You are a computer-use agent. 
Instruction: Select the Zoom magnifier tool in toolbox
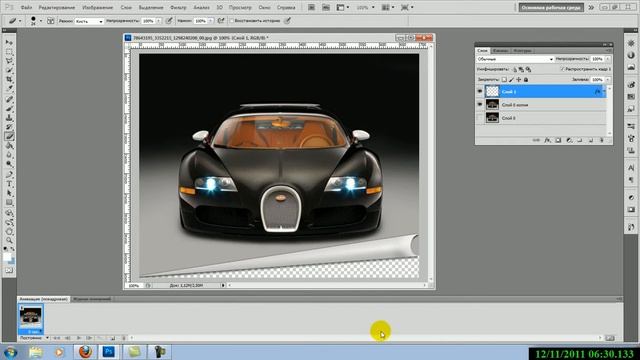click(9, 240)
